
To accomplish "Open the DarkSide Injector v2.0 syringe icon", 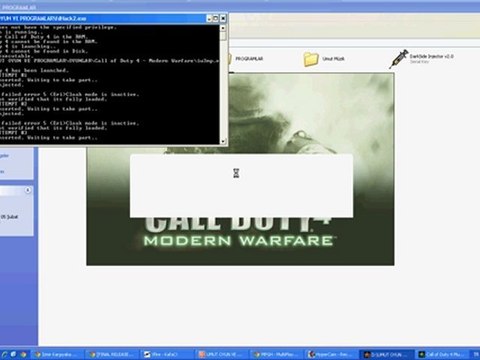I will click(x=399, y=59).
